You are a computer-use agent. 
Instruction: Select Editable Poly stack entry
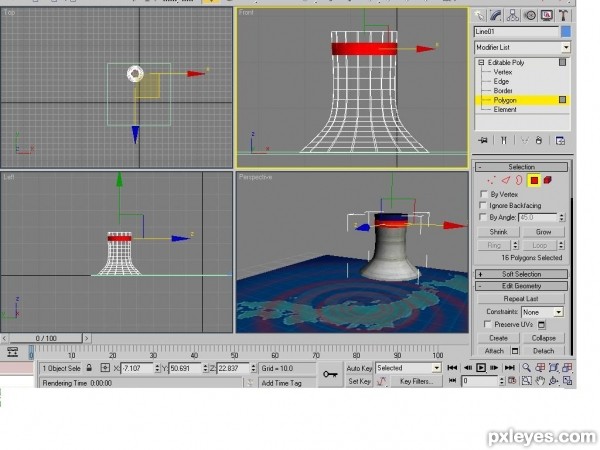tap(505, 62)
